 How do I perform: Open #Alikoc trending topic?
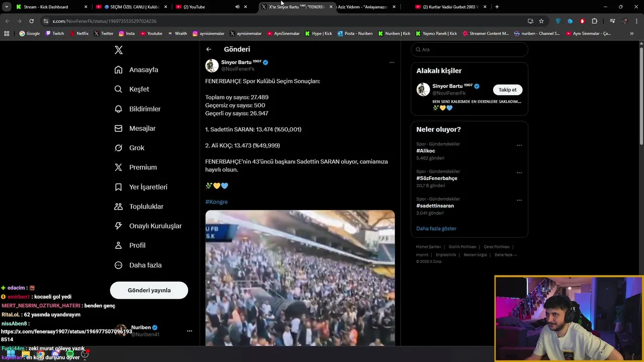tap(426, 151)
